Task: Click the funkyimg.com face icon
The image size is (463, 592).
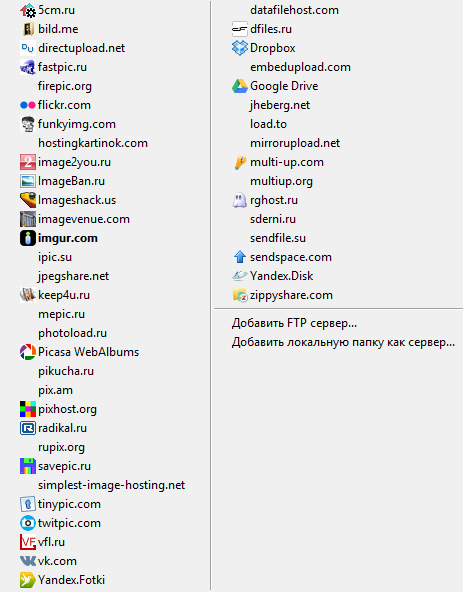Action: pyautogui.click(x=28, y=124)
